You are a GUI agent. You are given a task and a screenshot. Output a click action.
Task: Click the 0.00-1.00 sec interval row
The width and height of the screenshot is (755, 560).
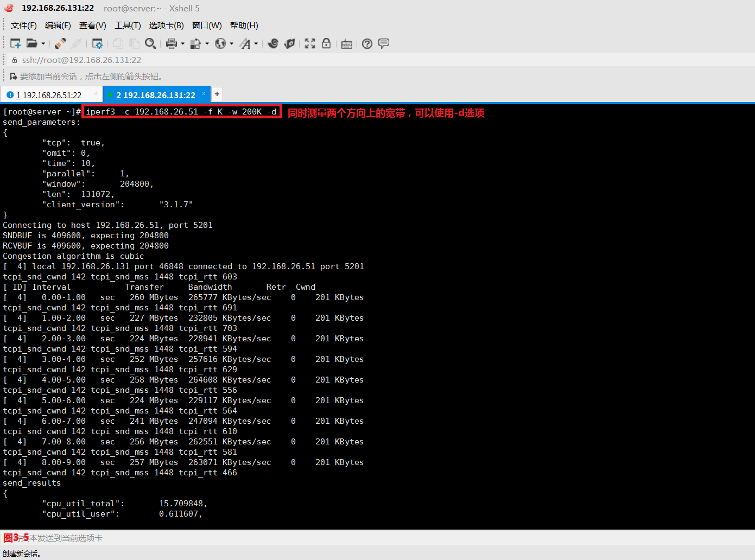[x=183, y=297]
